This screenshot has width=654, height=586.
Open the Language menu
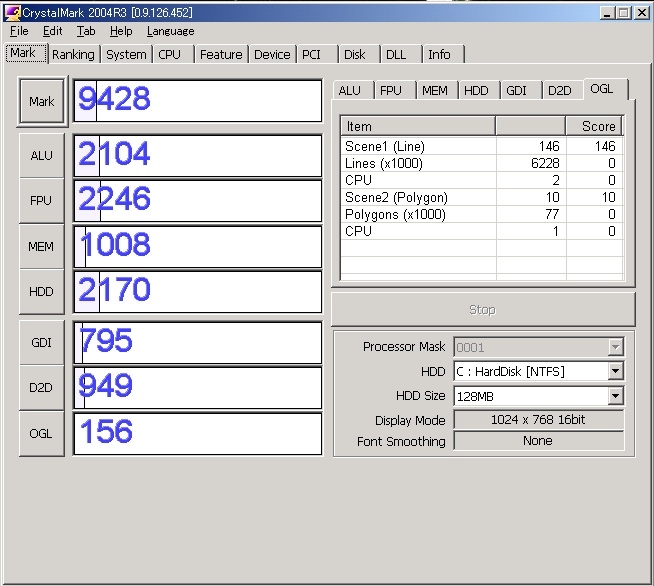(x=170, y=31)
